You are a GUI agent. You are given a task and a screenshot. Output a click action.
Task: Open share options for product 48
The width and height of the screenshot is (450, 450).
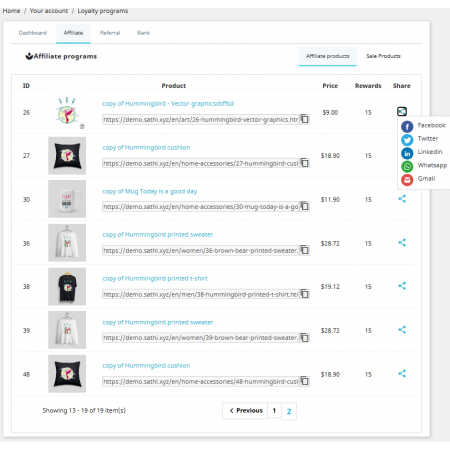click(402, 373)
